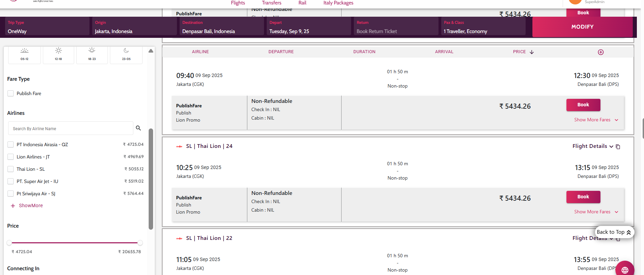
Task: Copy flight details icon for Thai Lion 24
Action: tap(618, 147)
